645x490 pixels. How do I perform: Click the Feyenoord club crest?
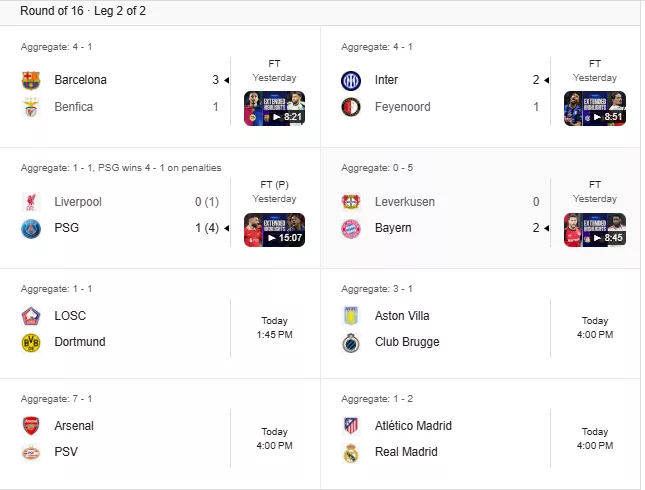coord(351,107)
